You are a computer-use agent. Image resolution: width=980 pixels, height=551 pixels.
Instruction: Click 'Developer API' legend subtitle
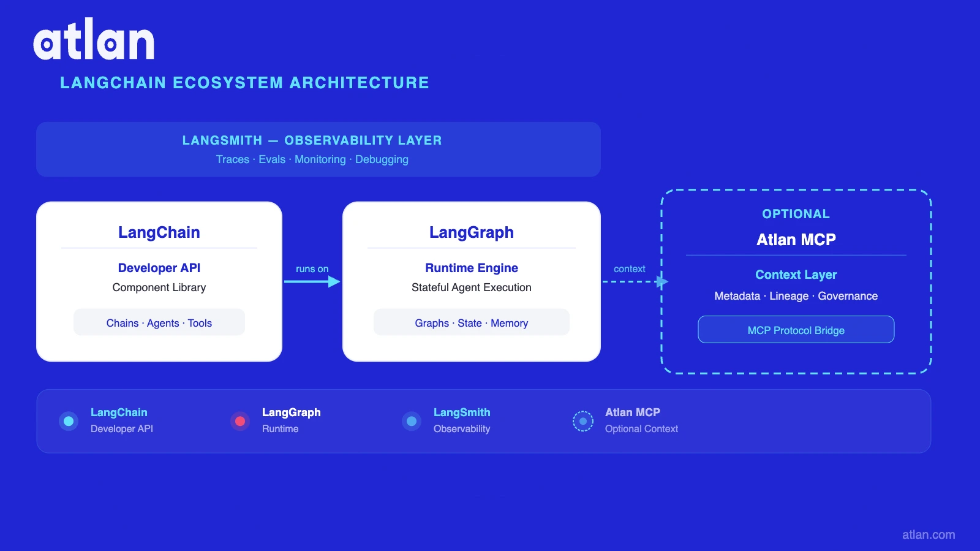point(122,429)
